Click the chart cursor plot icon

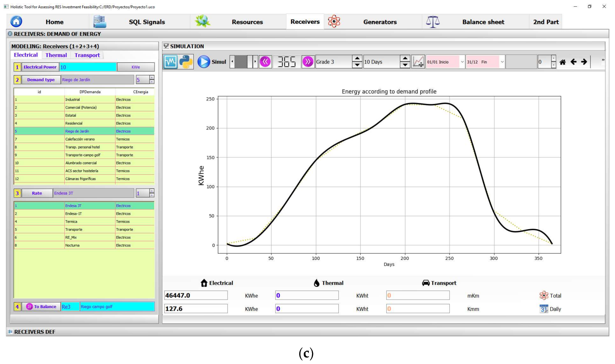[418, 62]
